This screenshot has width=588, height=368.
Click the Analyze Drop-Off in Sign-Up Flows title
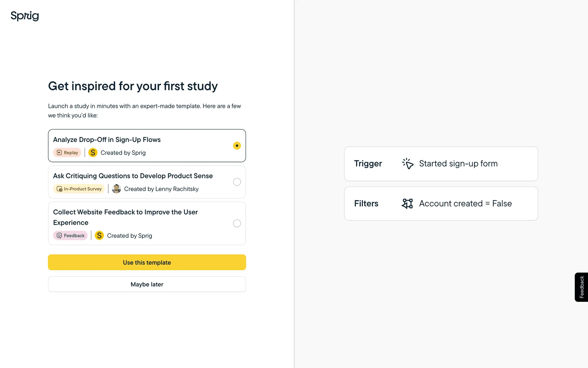point(107,140)
